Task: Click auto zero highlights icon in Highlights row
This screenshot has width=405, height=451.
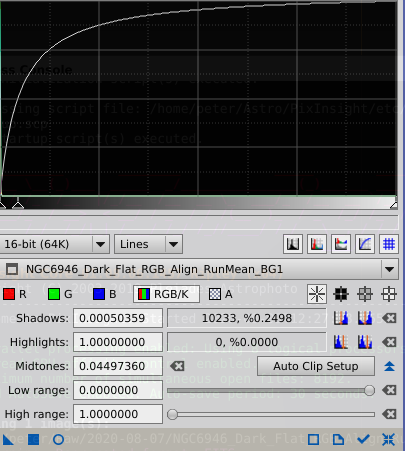Action: coord(365,342)
